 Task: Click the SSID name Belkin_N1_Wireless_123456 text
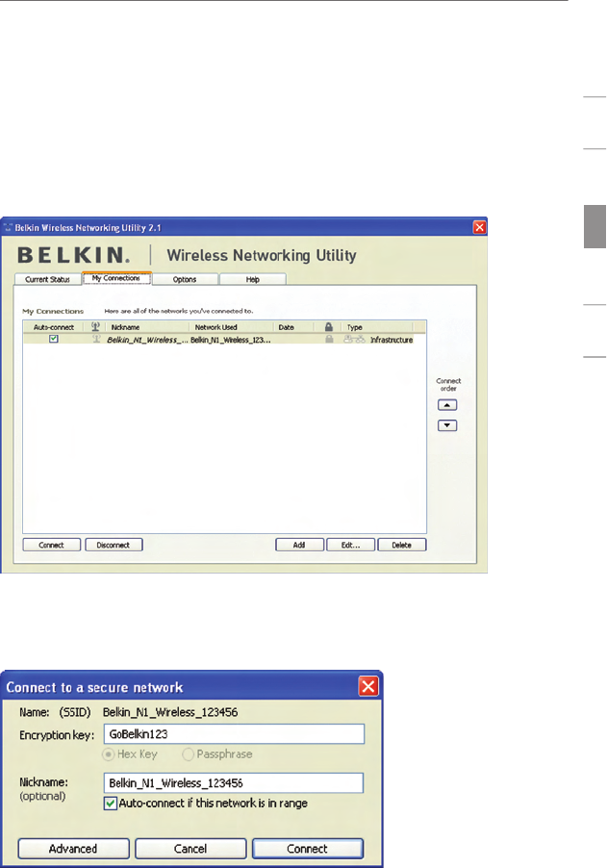tap(170, 712)
